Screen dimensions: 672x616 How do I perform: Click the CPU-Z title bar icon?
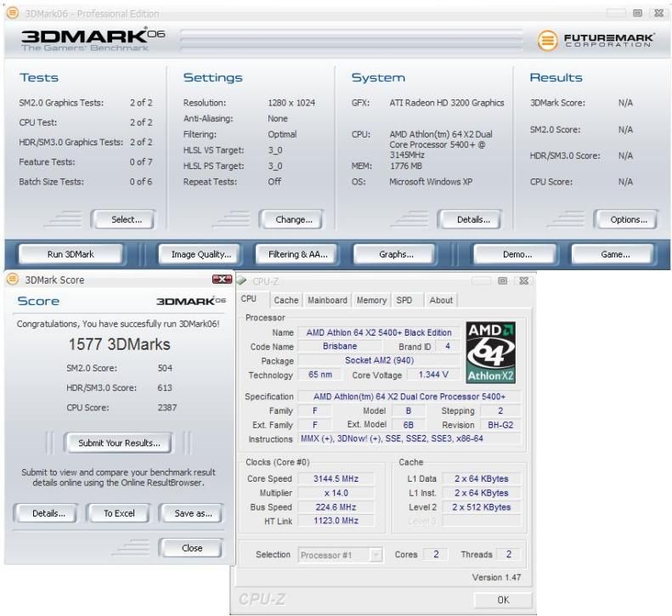242,281
